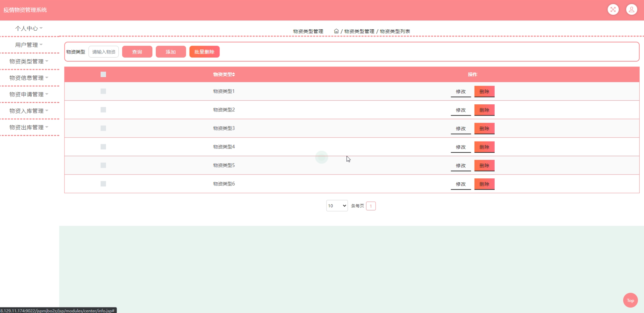Expand the 物资信息管理 sidebar menu
The height and width of the screenshot is (313, 644).
29,78
